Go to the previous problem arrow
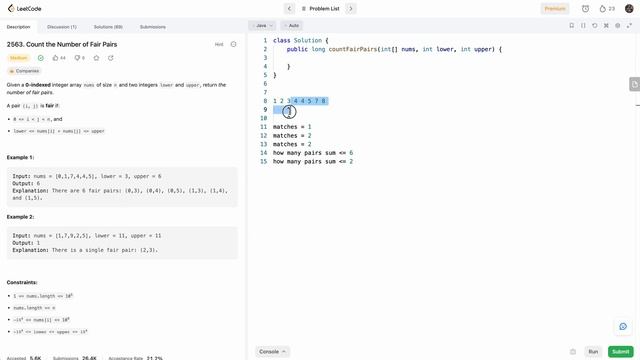640x360 pixels. (x=289, y=9)
